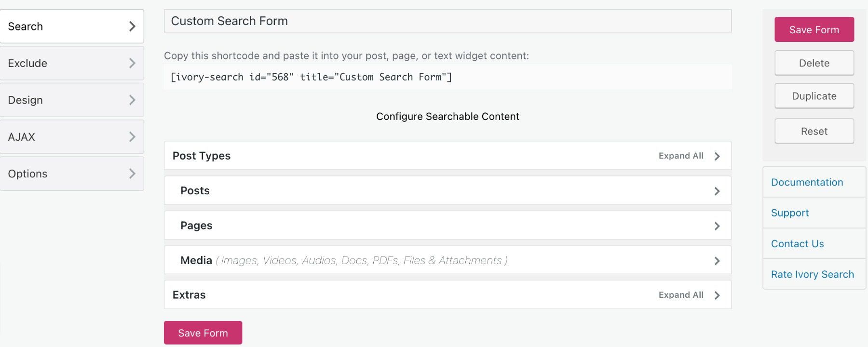Switch to the Exclude tab

pos(27,63)
